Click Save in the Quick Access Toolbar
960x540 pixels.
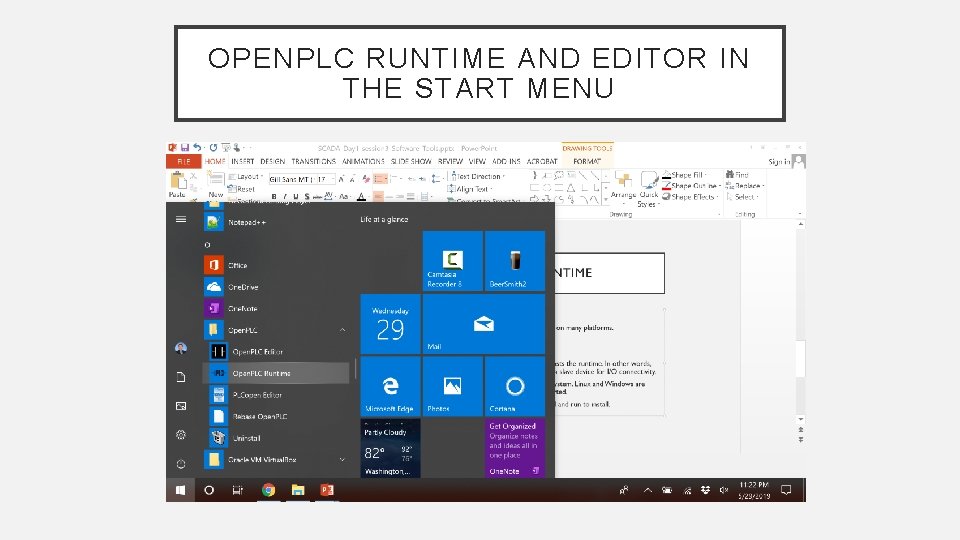coord(184,148)
